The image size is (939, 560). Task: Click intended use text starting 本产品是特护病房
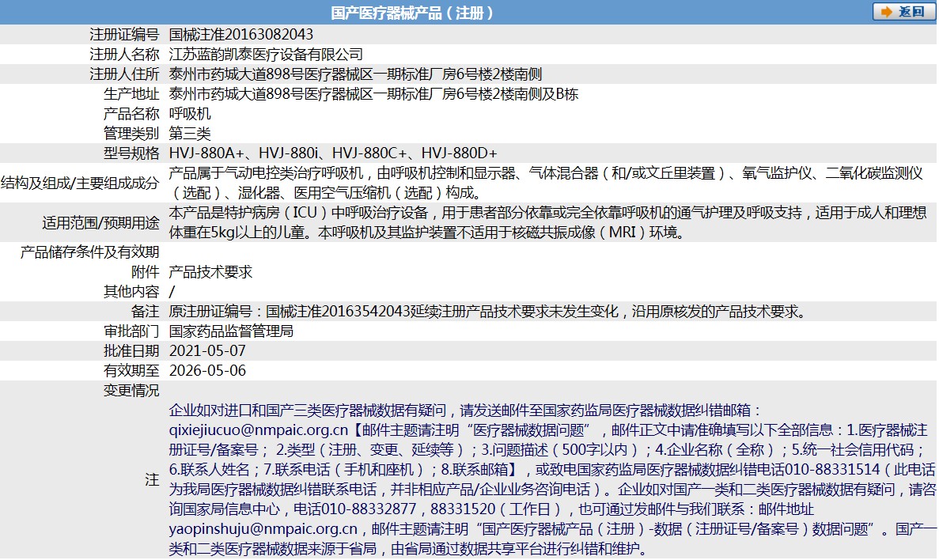coord(547,223)
